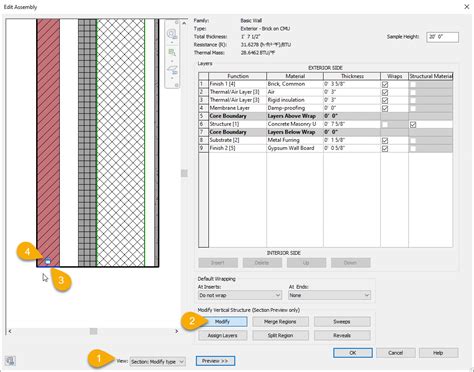
Task: Click the Structural Material column header
Action: 431,76
